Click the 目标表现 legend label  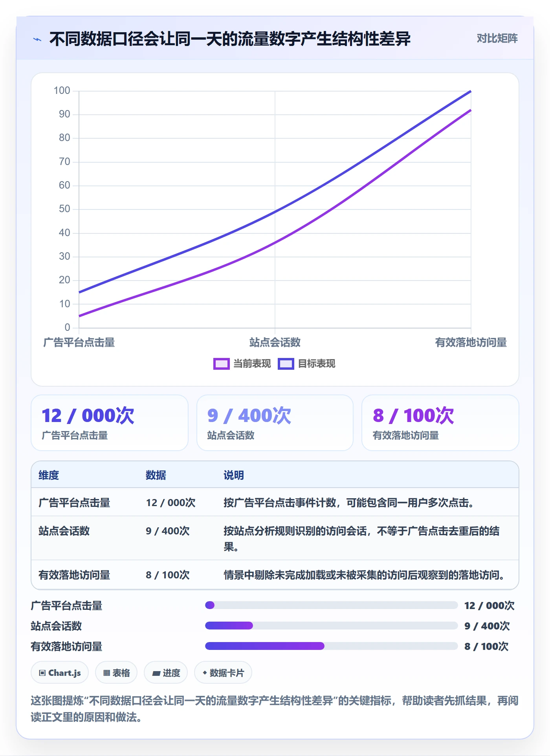point(317,364)
